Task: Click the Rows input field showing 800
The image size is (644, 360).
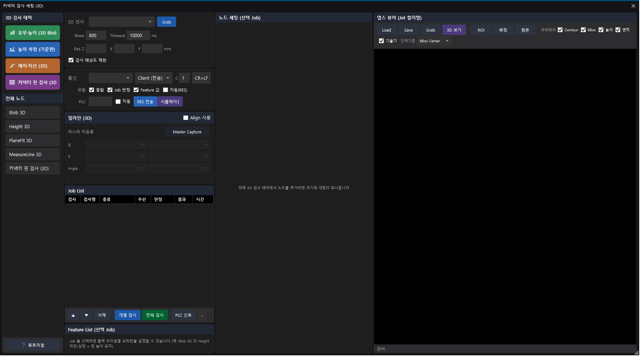Action: pyautogui.click(x=96, y=36)
